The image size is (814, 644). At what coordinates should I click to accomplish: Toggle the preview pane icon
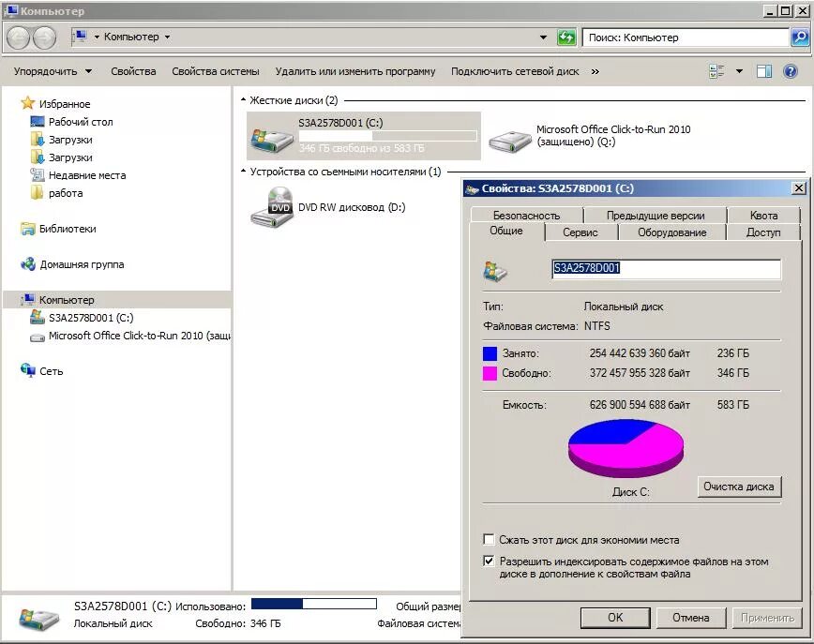tap(764, 71)
